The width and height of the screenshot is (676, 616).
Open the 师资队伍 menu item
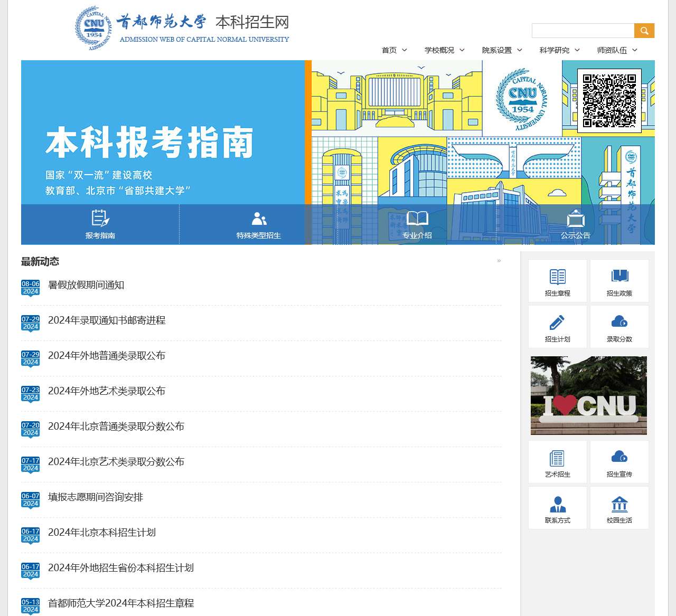pos(612,50)
